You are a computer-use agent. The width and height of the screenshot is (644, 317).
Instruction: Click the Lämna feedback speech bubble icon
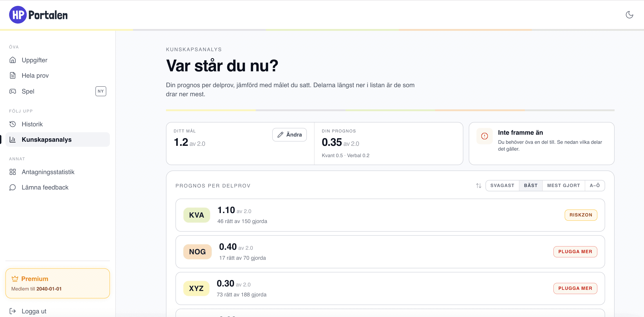click(x=12, y=187)
